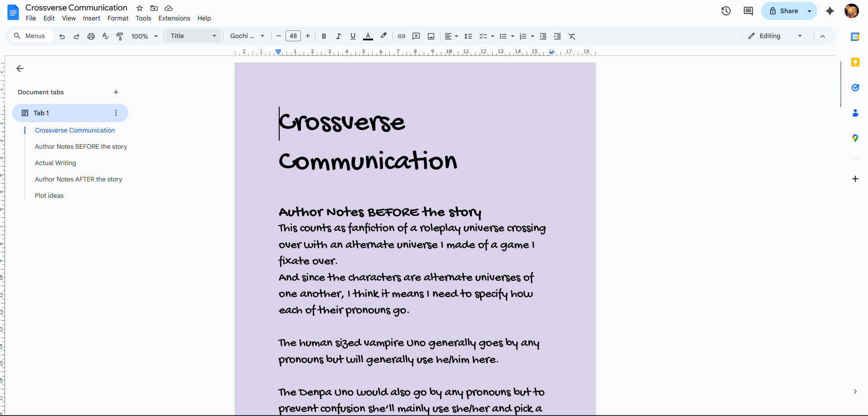Add a comment via toolbar icon
The height and width of the screenshot is (416, 868).
coord(416,36)
